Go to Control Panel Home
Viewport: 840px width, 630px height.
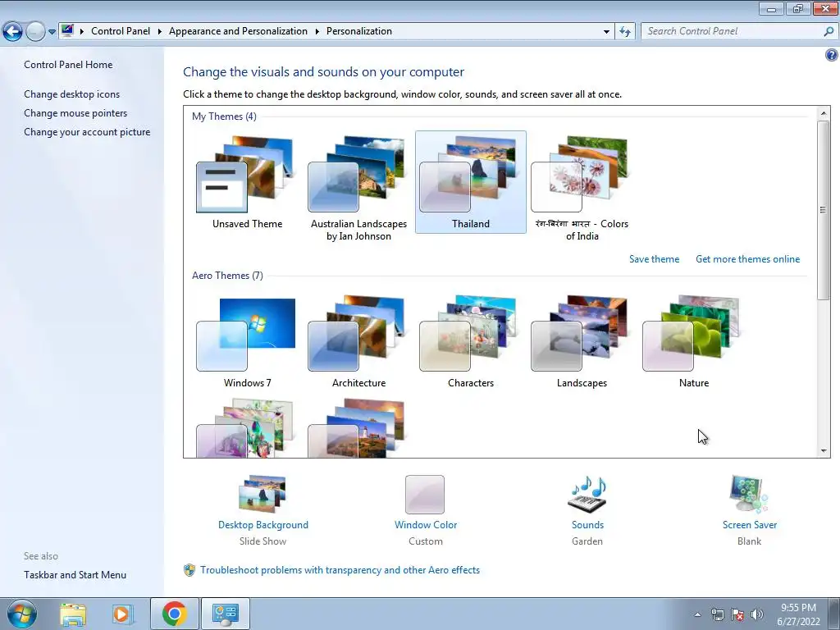[x=68, y=65]
